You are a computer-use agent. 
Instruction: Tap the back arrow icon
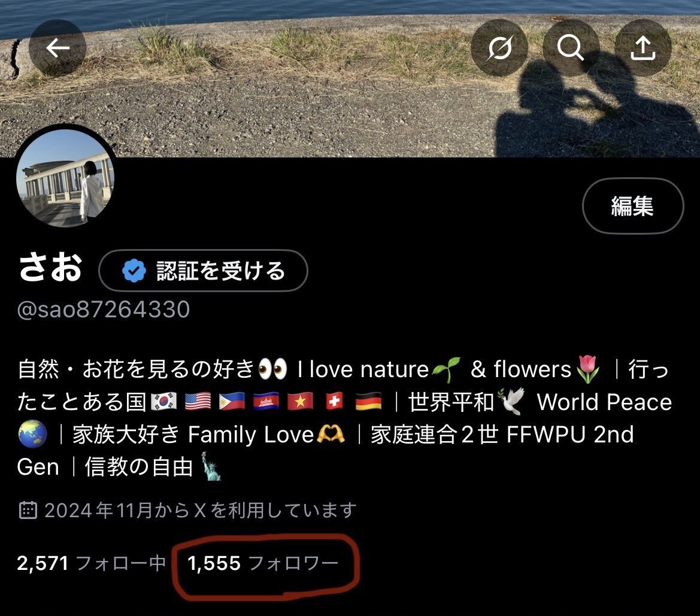coord(57,48)
